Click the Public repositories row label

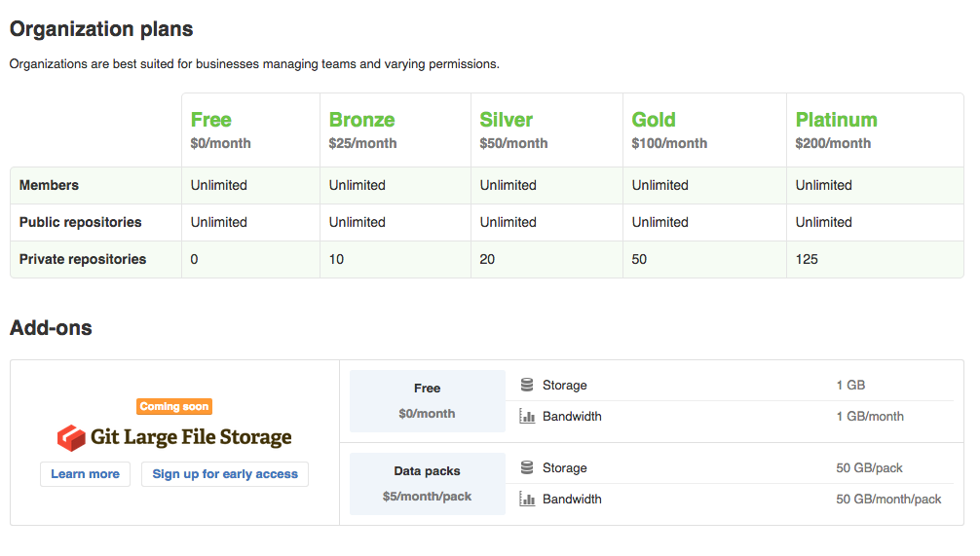[80, 223]
